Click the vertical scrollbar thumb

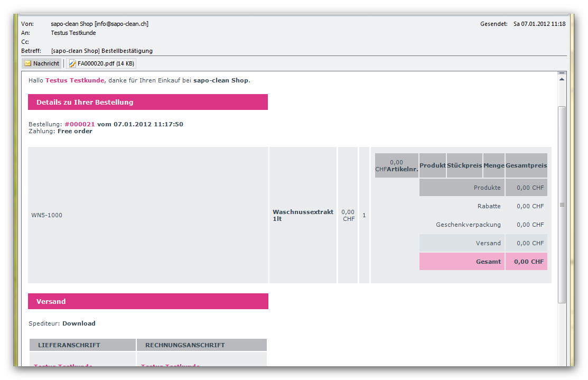click(562, 205)
